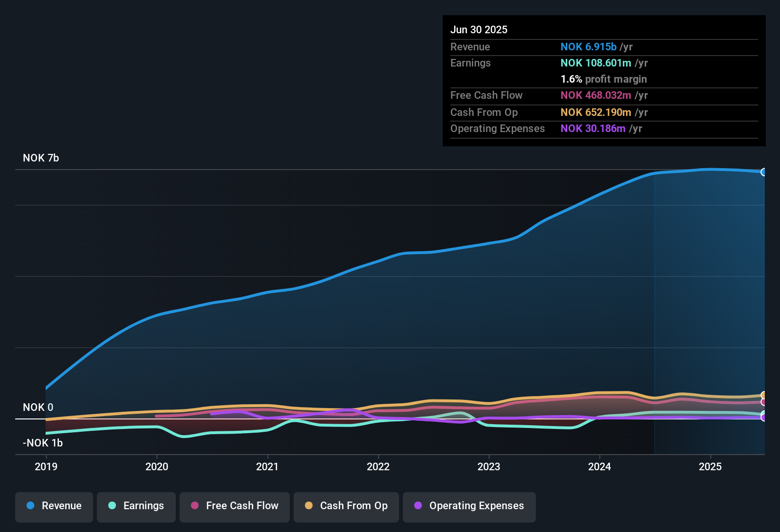Image resolution: width=780 pixels, height=532 pixels.
Task: Click the Revenue endpoint marker on chart
Action: click(764, 172)
